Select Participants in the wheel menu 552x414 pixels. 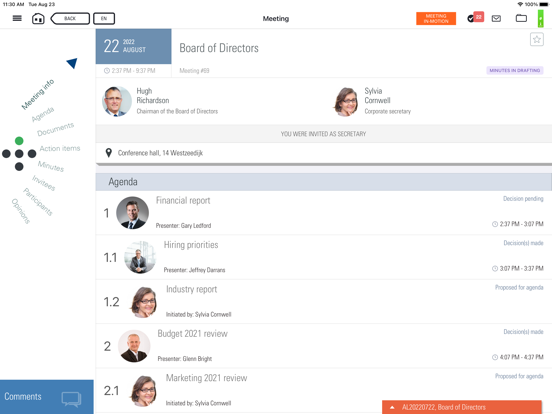coord(38,202)
